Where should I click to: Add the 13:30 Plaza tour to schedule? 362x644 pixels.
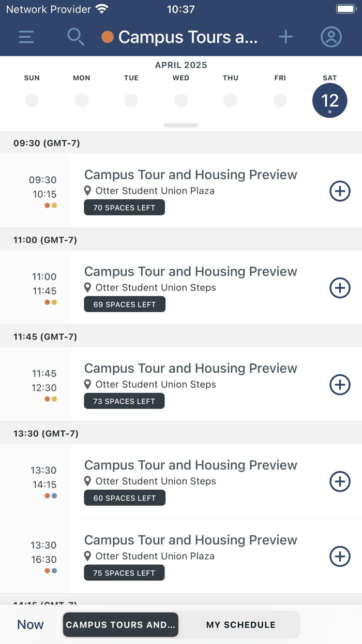click(340, 557)
